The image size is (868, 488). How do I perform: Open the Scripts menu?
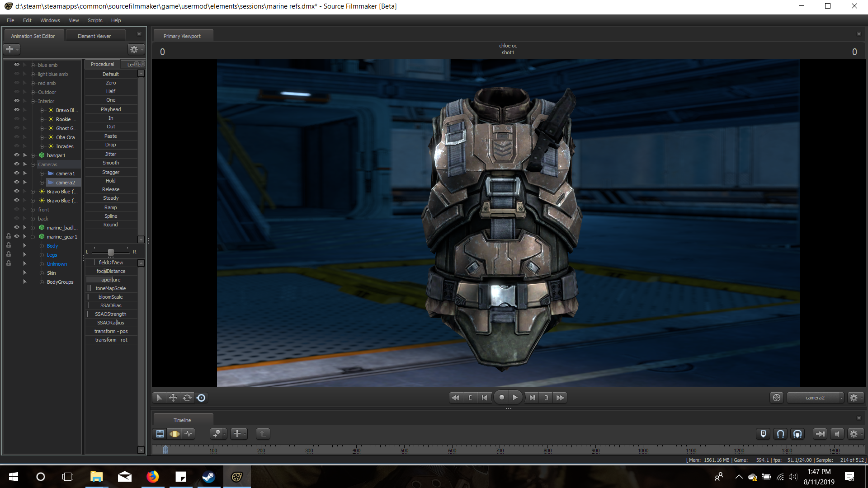pos(94,20)
